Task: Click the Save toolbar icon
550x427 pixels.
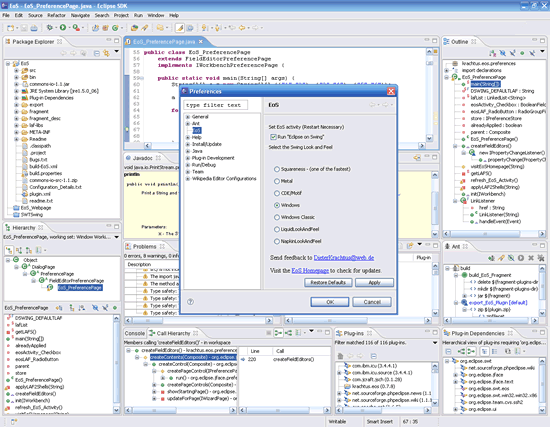Action: pos(24,28)
